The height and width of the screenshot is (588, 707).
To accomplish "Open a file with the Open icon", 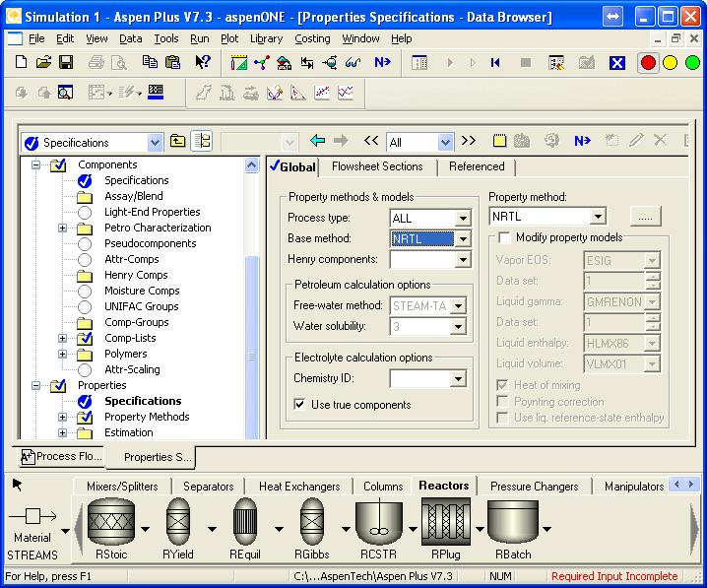I will (x=43, y=62).
